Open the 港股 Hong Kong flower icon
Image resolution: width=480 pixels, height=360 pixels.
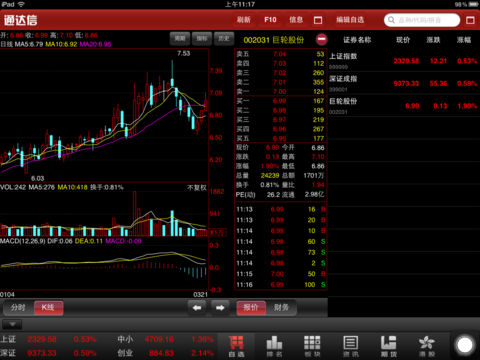[x=427, y=346]
